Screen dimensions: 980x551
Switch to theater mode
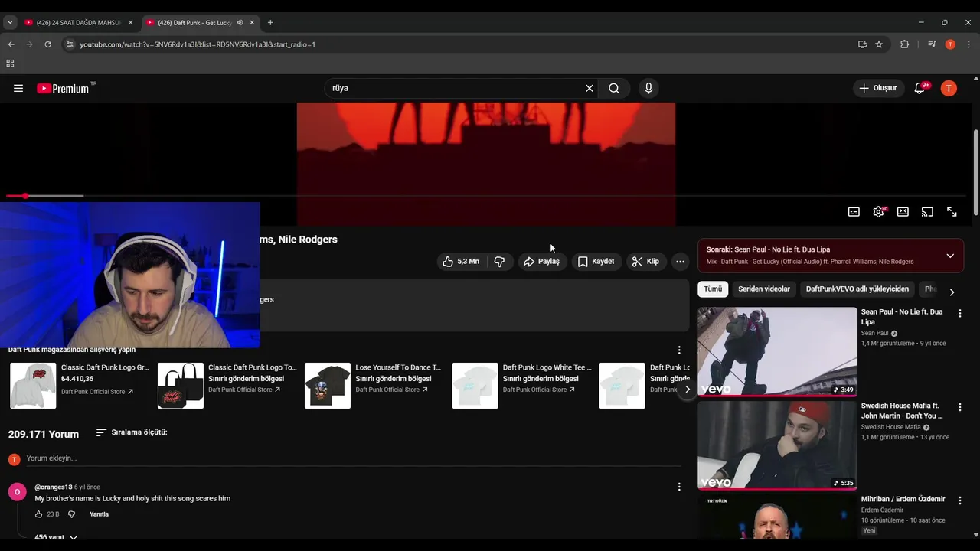point(903,212)
